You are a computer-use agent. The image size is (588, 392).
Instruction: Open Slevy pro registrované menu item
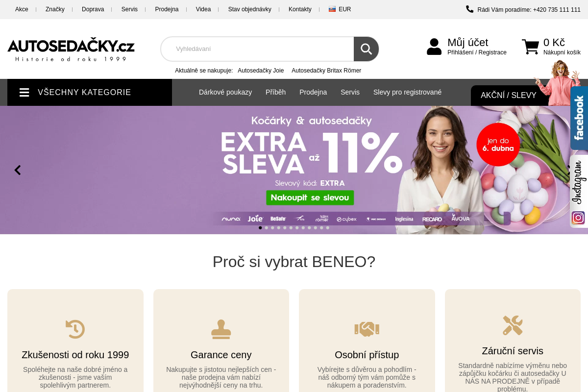point(407,92)
